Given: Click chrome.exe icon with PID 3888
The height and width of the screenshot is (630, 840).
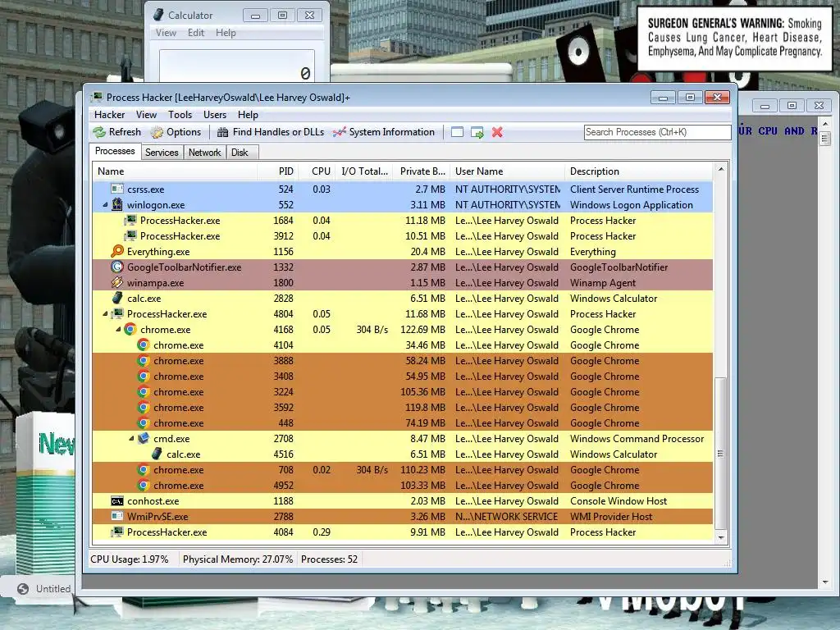Looking at the screenshot, I should click(143, 360).
